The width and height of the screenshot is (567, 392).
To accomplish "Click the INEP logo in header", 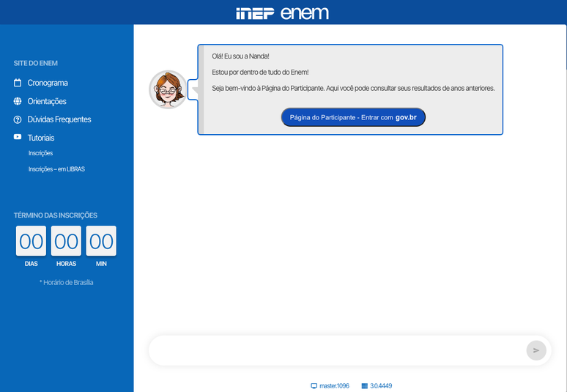I will tap(255, 13).
